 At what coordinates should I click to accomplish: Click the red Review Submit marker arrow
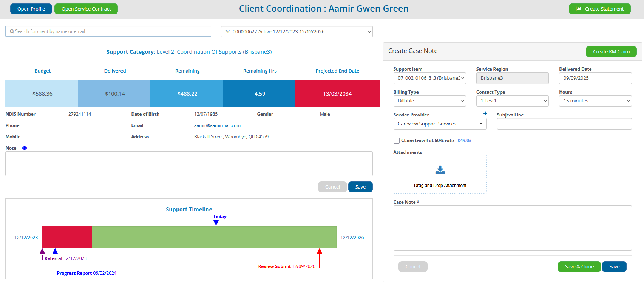point(320,251)
